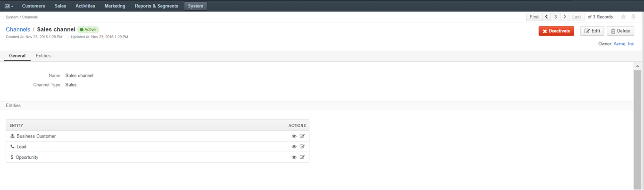Click the System / Channels breadcrumb text

(22, 17)
